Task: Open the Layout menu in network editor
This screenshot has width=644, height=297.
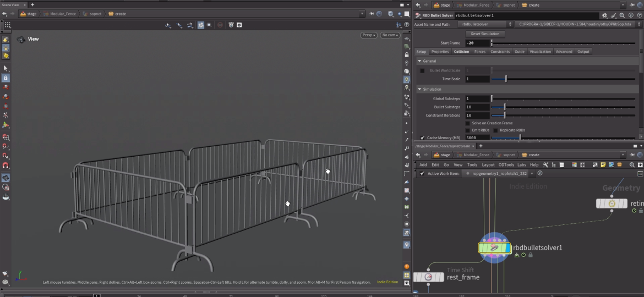Action: (x=488, y=164)
